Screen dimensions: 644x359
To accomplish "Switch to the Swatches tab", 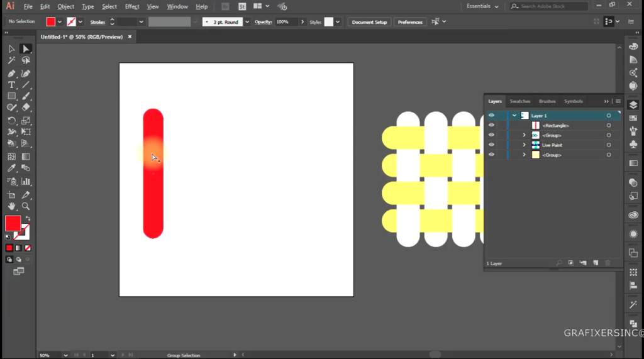I will [x=520, y=101].
